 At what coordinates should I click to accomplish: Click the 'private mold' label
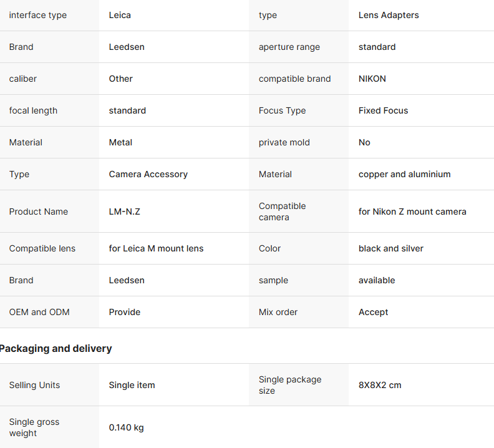pyautogui.click(x=284, y=142)
